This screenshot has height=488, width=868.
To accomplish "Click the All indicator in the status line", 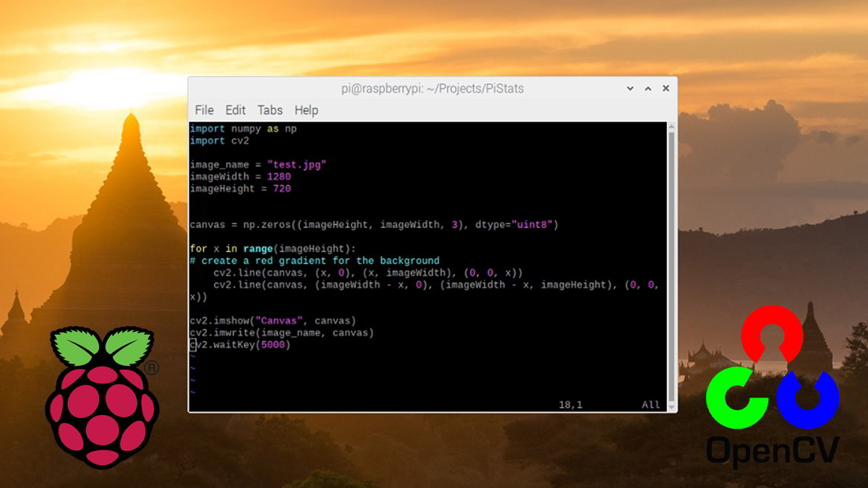I will 650,405.
